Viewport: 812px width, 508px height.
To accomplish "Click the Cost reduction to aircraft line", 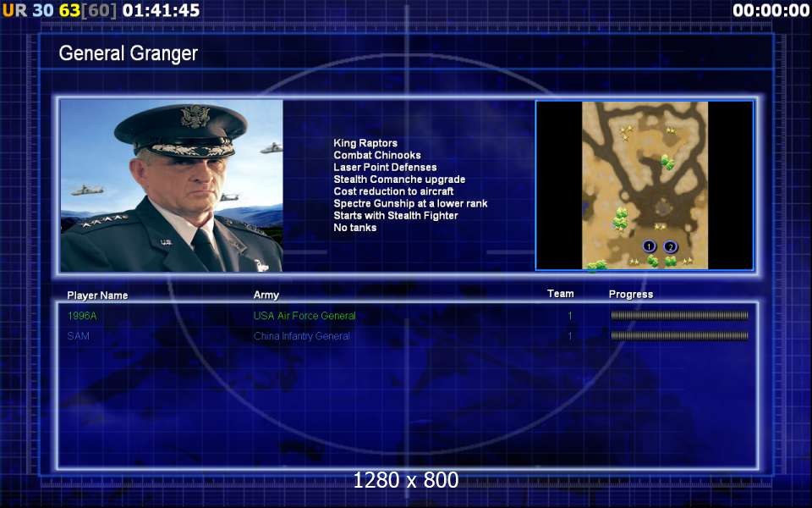I will (393, 191).
